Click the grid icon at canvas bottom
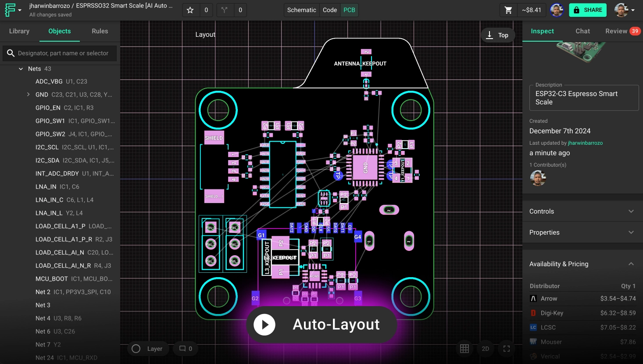 464,349
